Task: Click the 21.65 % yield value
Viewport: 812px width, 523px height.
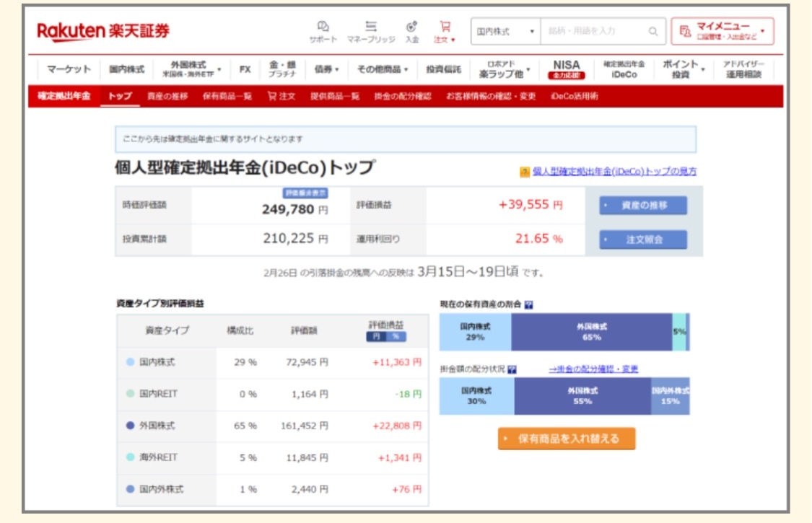Action: (538, 239)
